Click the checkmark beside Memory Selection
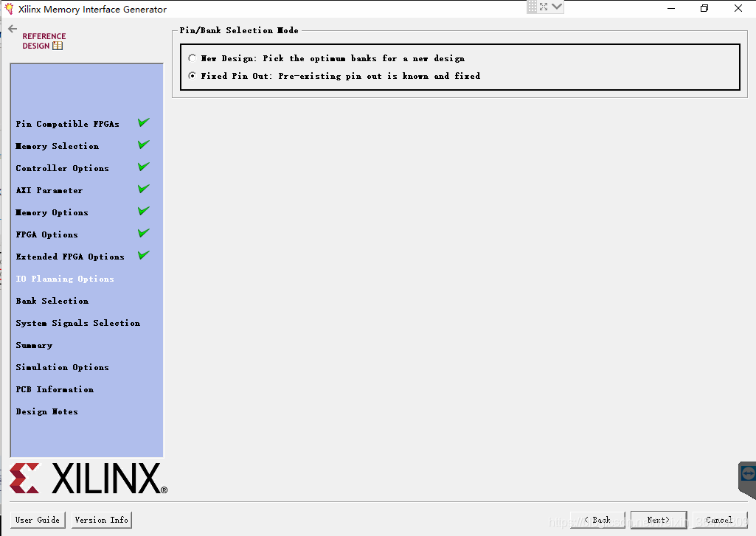The height and width of the screenshot is (536, 756). tap(144, 145)
